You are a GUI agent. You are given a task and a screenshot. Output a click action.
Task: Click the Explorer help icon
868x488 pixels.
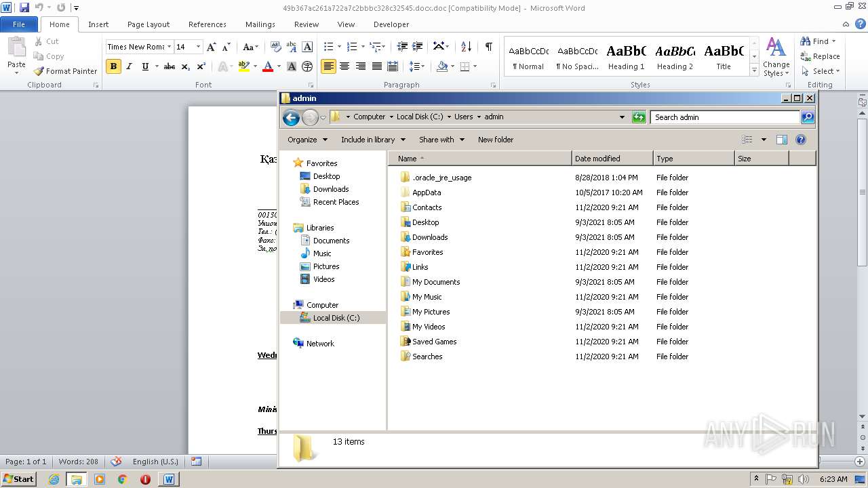coord(801,140)
